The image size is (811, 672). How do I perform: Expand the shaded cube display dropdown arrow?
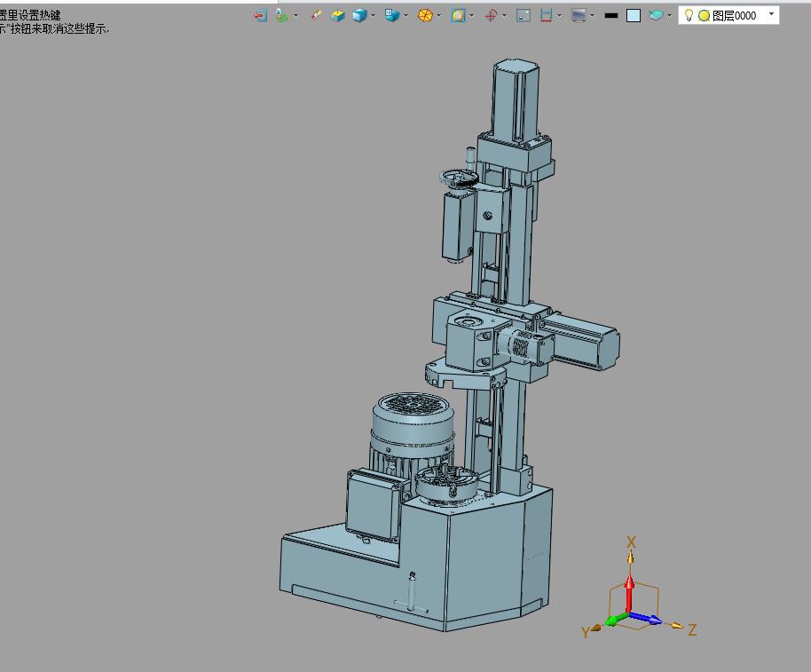pos(373,16)
